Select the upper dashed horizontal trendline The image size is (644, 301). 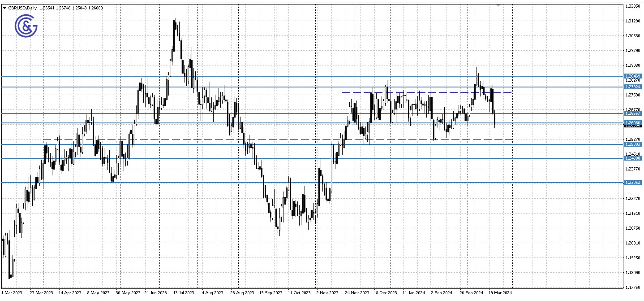425,92
